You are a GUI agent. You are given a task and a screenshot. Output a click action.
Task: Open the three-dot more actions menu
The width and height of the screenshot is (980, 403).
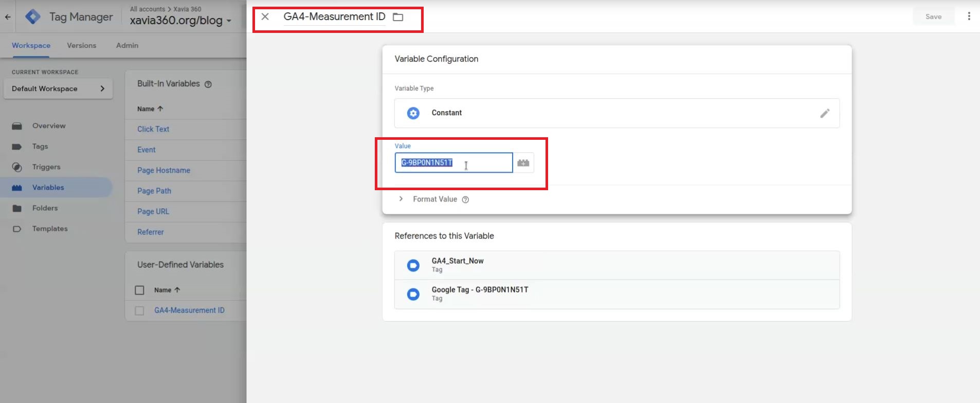click(x=969, y=16)
